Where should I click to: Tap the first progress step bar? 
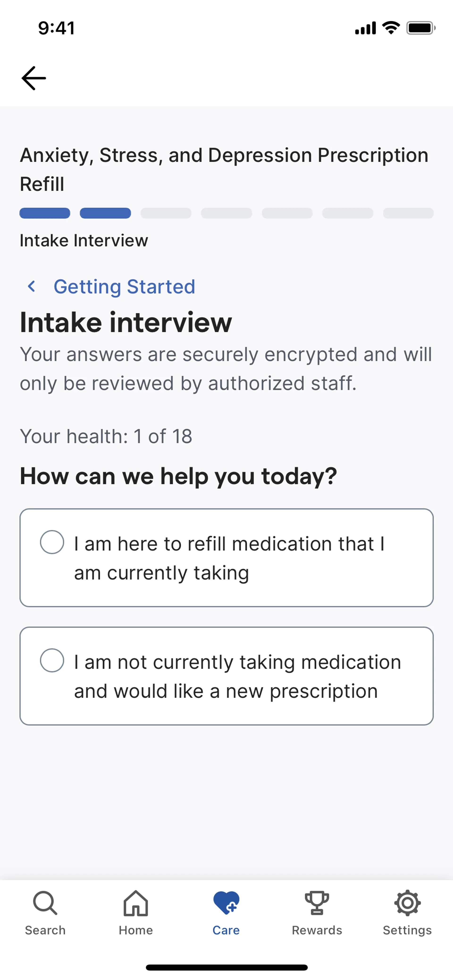coord(45,213)
